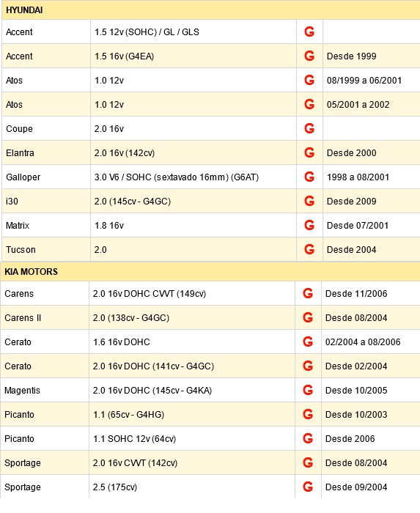The height and width of the screenshot is (513, 420).
Task: Click the Magentis model name
Action: click(22, 391)
